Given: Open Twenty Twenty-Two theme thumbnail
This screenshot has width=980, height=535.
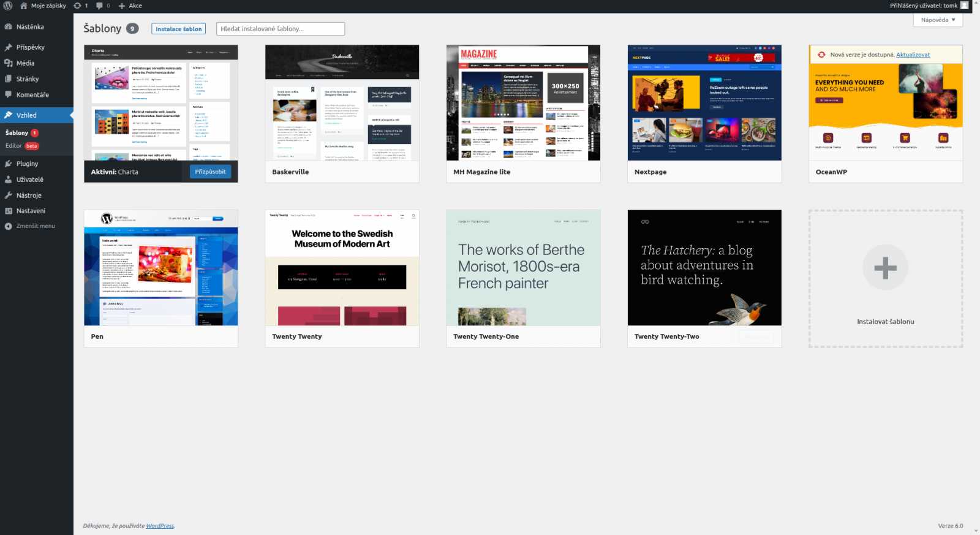Looking at the screenshot, I should (x=704, y=268).
